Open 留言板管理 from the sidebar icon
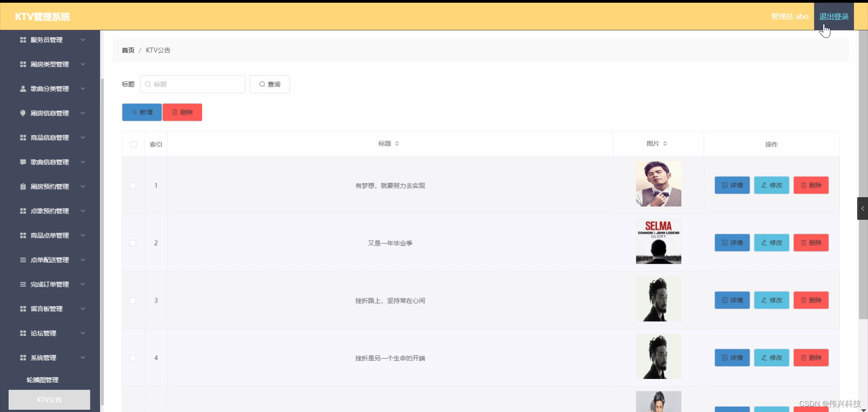The width and height of the screenshot is (868, 412). point(23,308)
